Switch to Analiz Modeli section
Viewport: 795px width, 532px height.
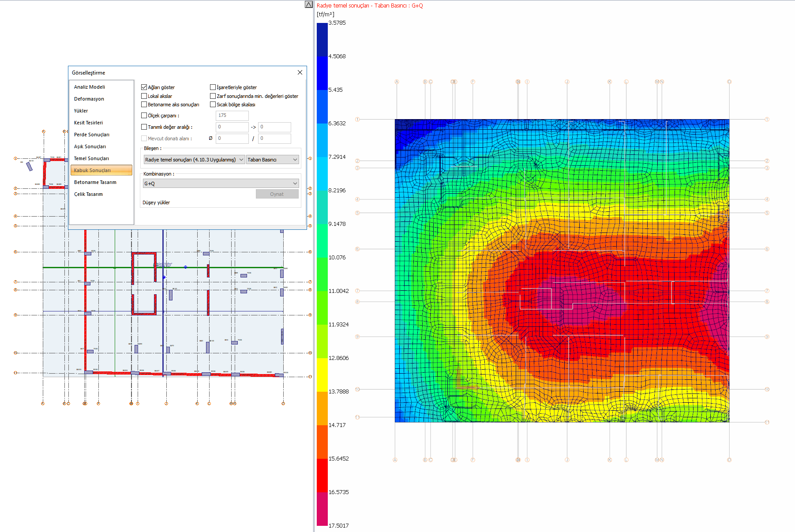90,87
